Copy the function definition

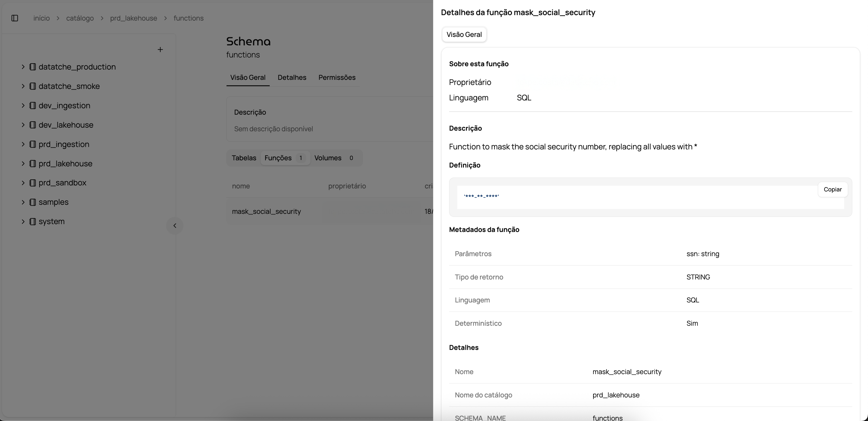[832, 190]
